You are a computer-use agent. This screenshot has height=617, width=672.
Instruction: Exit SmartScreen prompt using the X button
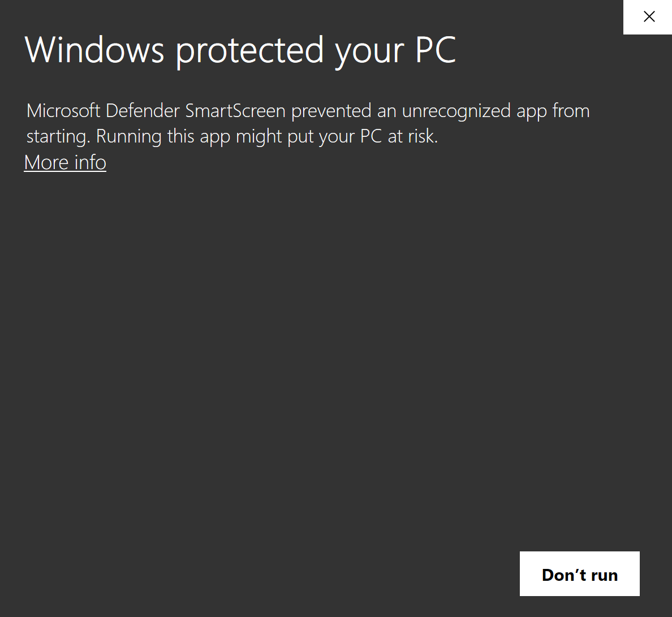pos(649,17)
